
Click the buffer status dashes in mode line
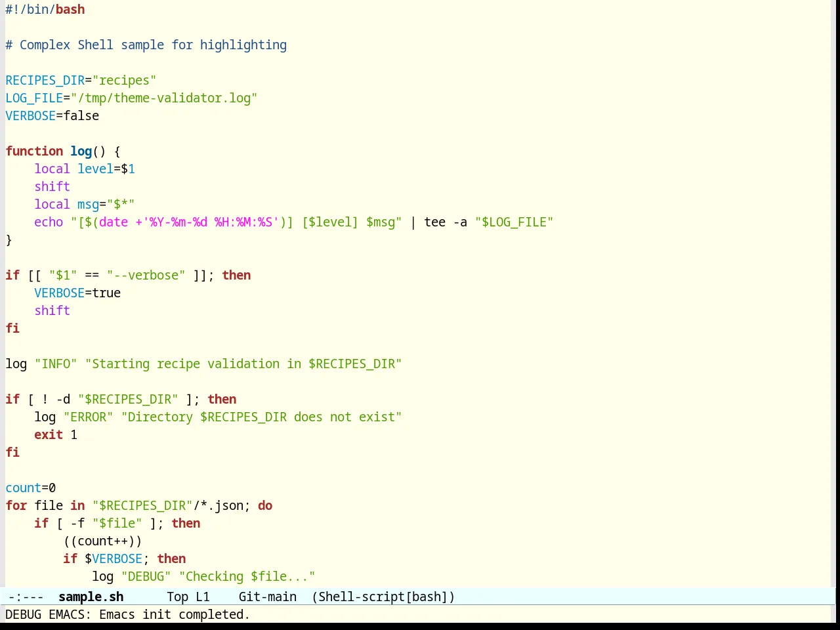(x=26, y=597)
